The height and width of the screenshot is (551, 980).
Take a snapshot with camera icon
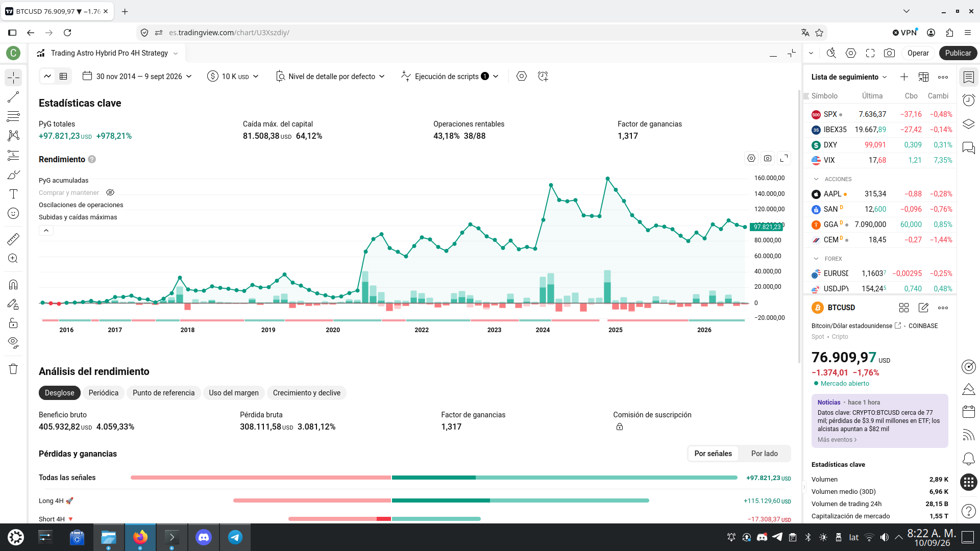coord(889,53)
